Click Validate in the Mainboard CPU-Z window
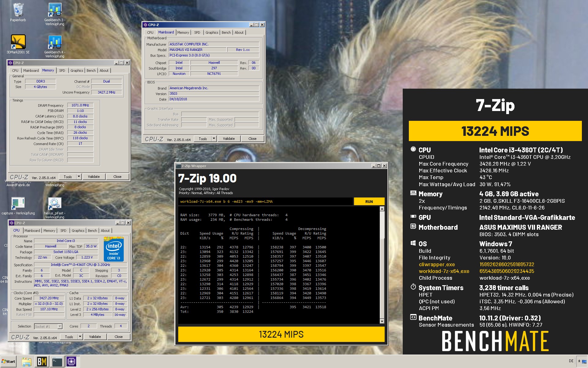Image resolution: width=588 pixels, height=368 pixels. point(229,139)
